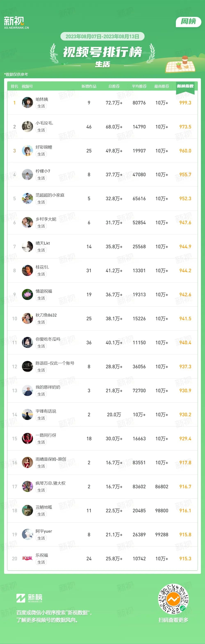Click the QR code at bottom

point(173,599)
